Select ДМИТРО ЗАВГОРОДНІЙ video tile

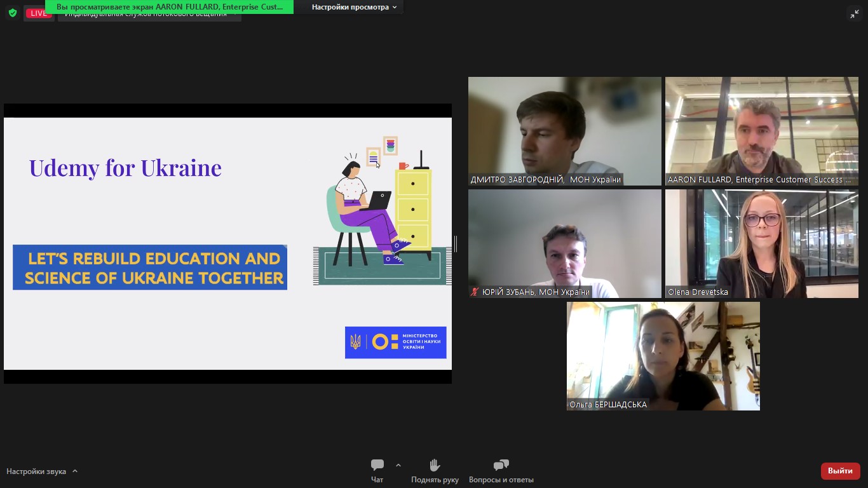tap(565, 132)
